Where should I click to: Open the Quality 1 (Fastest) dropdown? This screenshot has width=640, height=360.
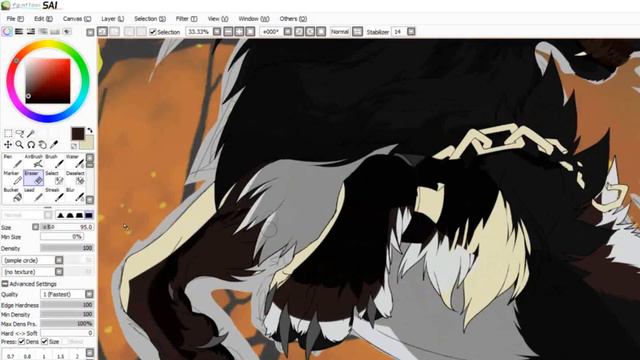point(89,294)
